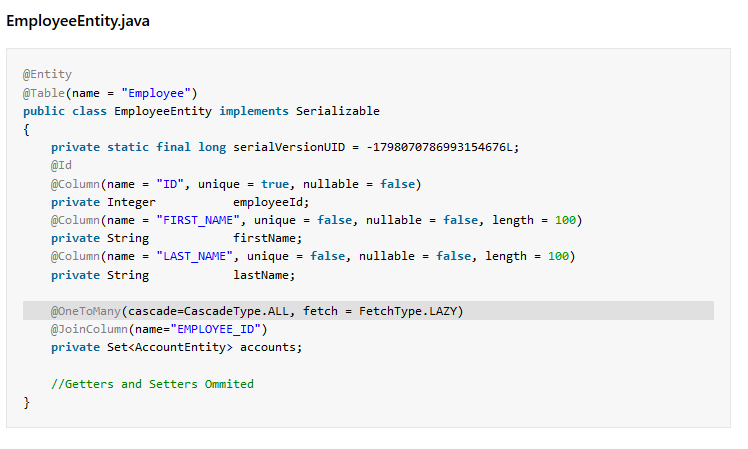Click the lastName field name

[260, 275]
